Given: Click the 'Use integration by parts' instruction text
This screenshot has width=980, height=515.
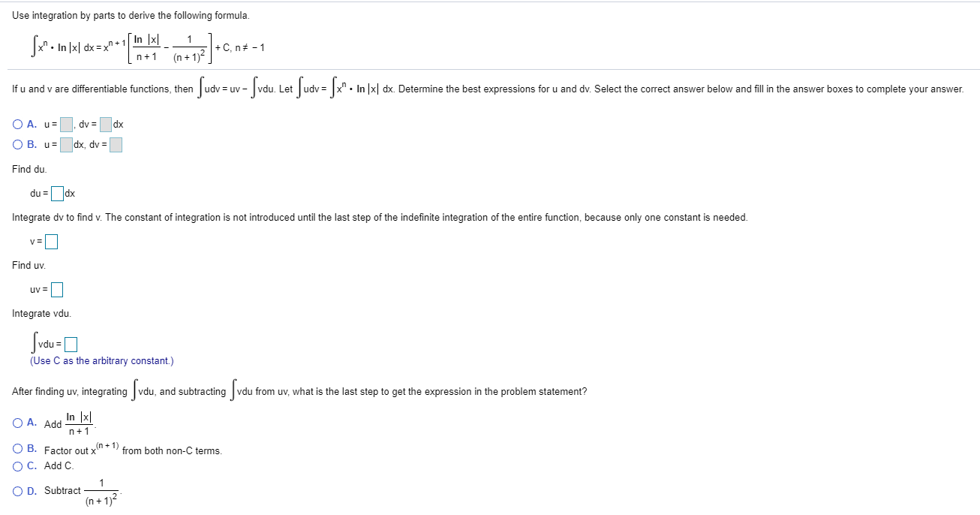Looking at the screenshot, I should click(131, 16).
